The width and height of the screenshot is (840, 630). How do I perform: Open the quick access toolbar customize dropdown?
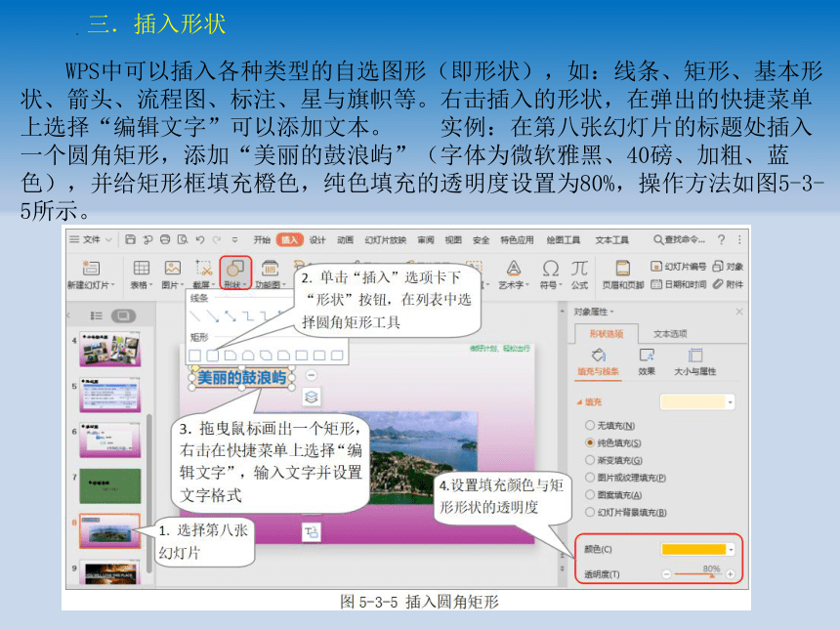click(x=234, y=239)
